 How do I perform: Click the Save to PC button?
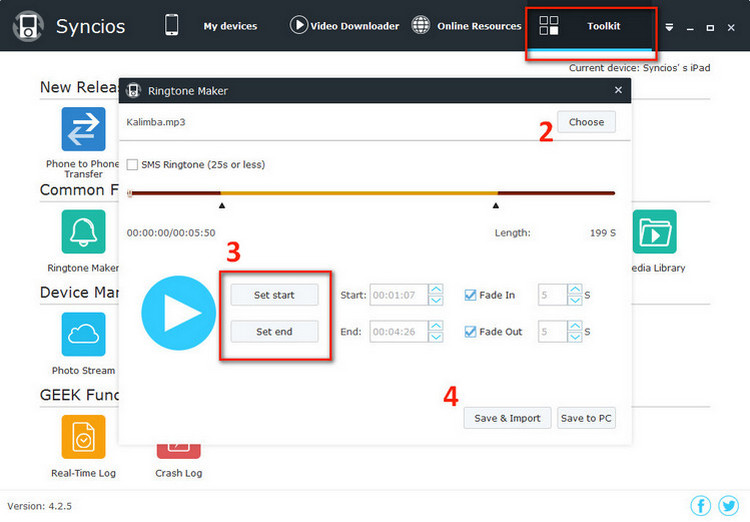586,418
